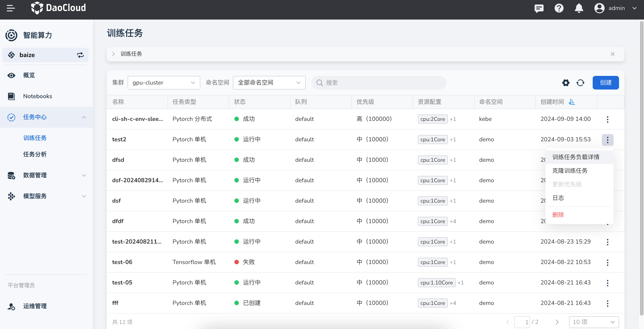The height and width of the screenshot is (329, 644).
Task: Open the help question mark icon
Action: (x=559, y=8)
